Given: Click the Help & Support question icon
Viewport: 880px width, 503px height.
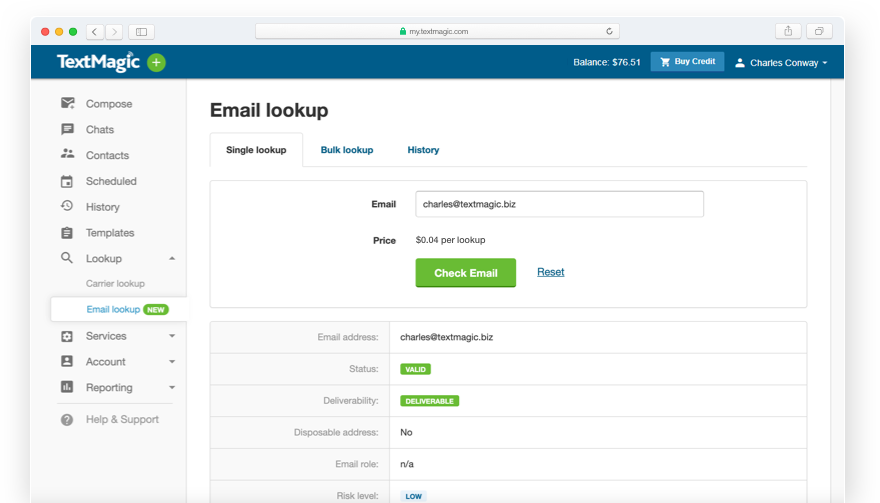Looking at the screenshot, I should click(67, 419).
